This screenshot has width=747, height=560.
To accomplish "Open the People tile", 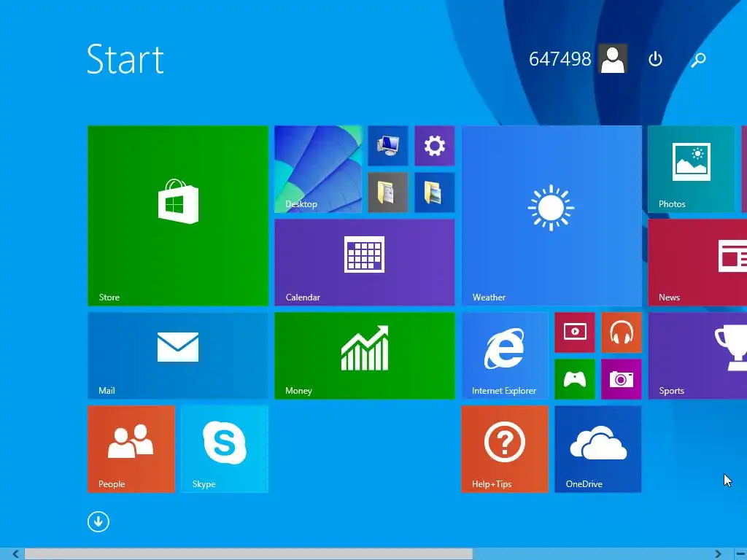I will click(131, 449).
